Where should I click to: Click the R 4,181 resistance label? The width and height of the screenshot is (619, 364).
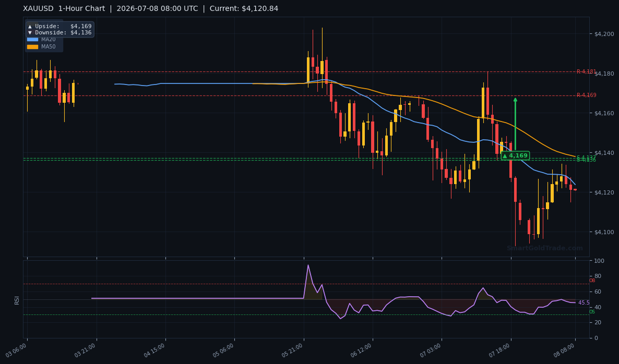click(x=586, y=72)
